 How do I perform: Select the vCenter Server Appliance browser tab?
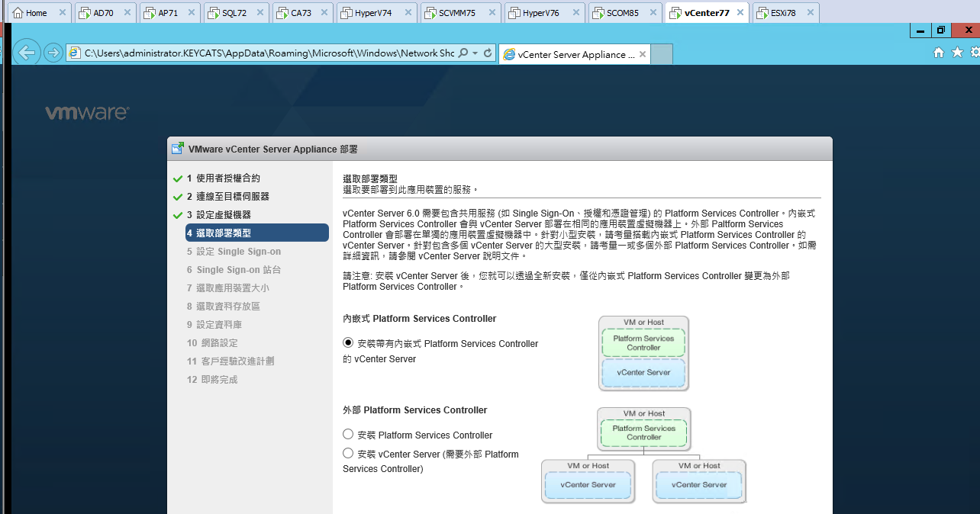point(573,54)
